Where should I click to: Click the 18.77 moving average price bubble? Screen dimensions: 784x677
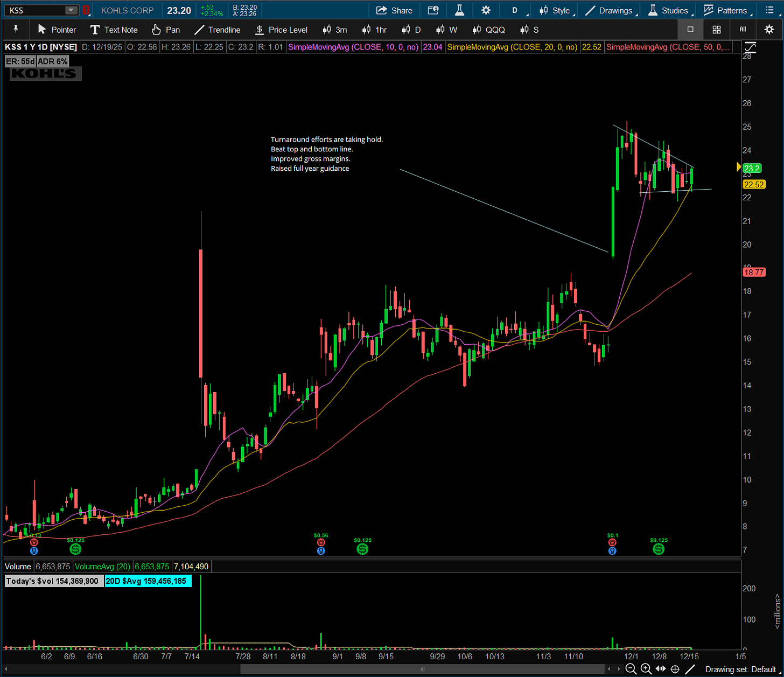click(754, 273)
